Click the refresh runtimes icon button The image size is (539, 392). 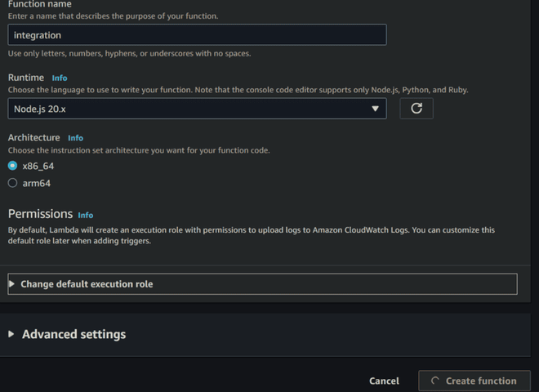pos(416,109)
